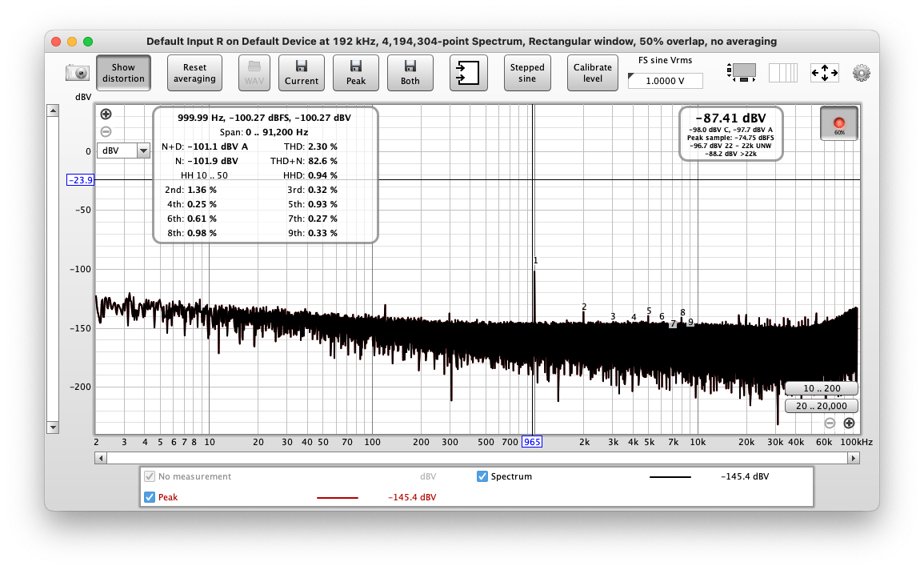Close the window with the red button

pyautogui.click(x=57, y=42)
